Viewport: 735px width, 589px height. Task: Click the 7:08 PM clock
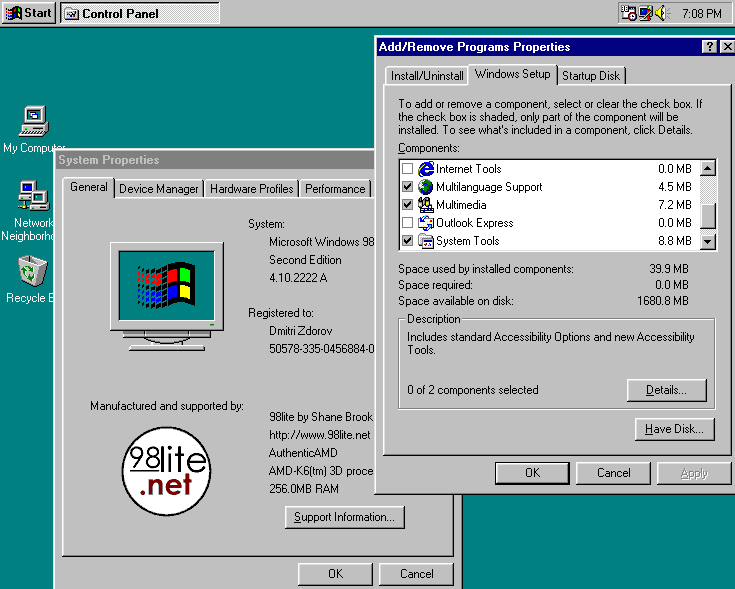pyautogui.click(x=702, y=14)
